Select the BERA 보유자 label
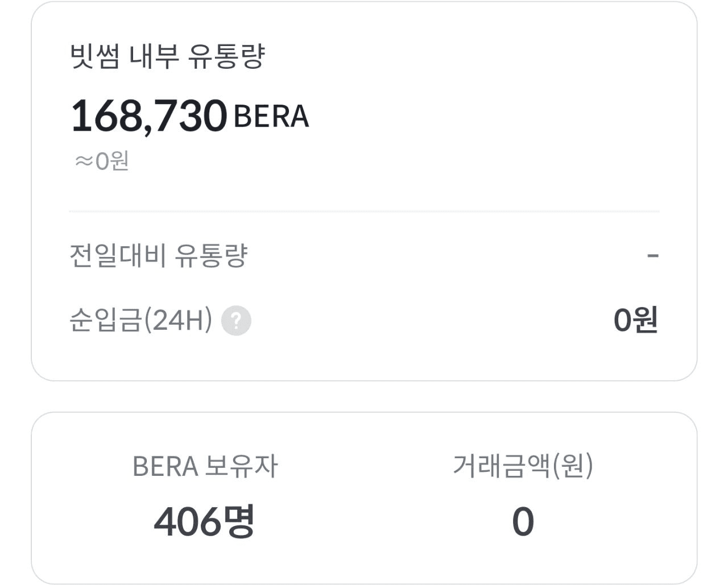 pos(205,466)
